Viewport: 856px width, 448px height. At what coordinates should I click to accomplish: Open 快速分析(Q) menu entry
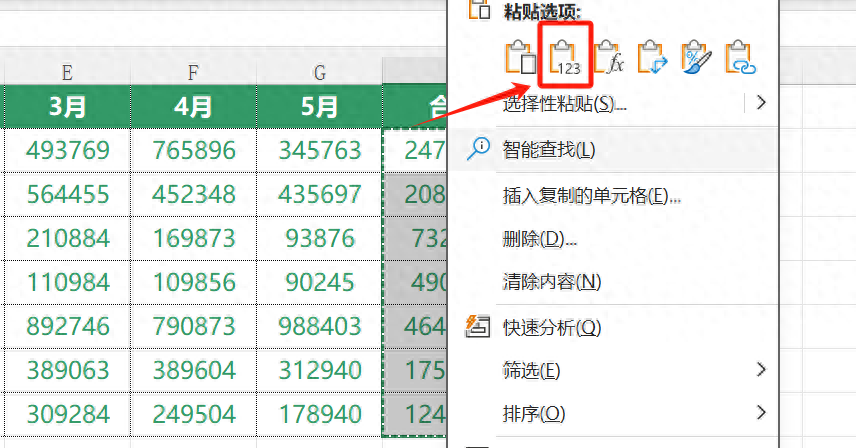pyautogui.click(x=552, y=328)
